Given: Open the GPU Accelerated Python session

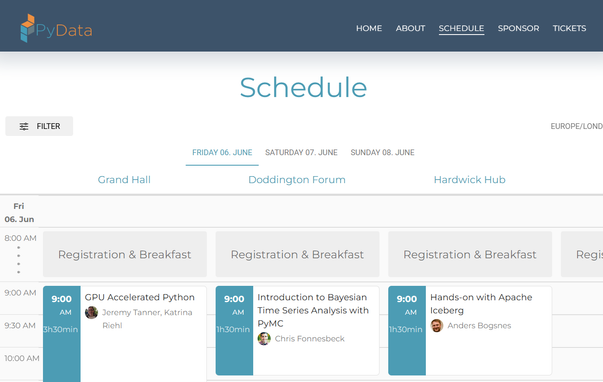Looking at the screenshot, I should coord(140,297).
